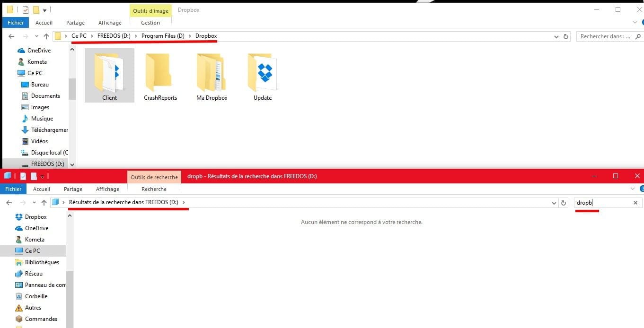The width and height of the screenshot is (644, 328).
Task: Switch to Accueil tab in the Dropbox window
Action: point(44,23)
